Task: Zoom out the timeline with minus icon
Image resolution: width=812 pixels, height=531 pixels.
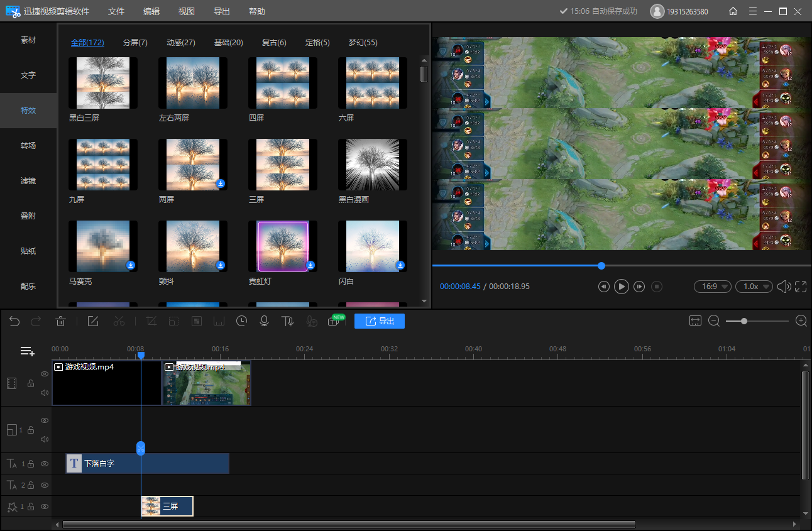Action: tap(714, 320)
